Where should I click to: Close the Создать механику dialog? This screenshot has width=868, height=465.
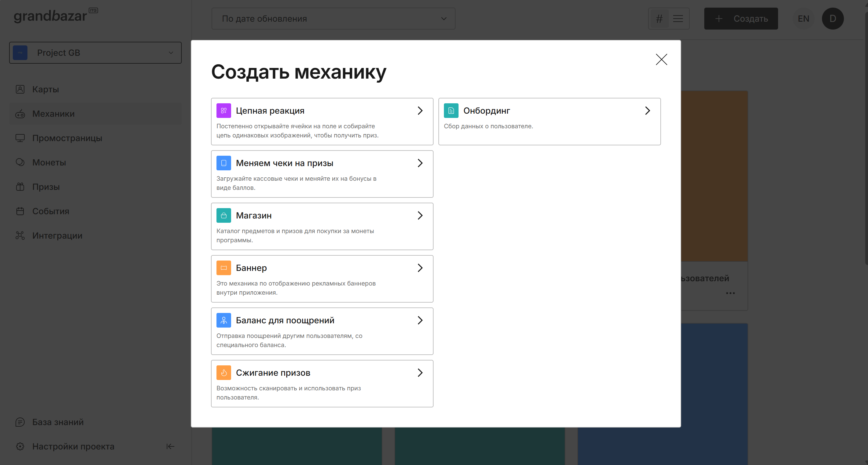pyautogui.click(x=661, y=59)
